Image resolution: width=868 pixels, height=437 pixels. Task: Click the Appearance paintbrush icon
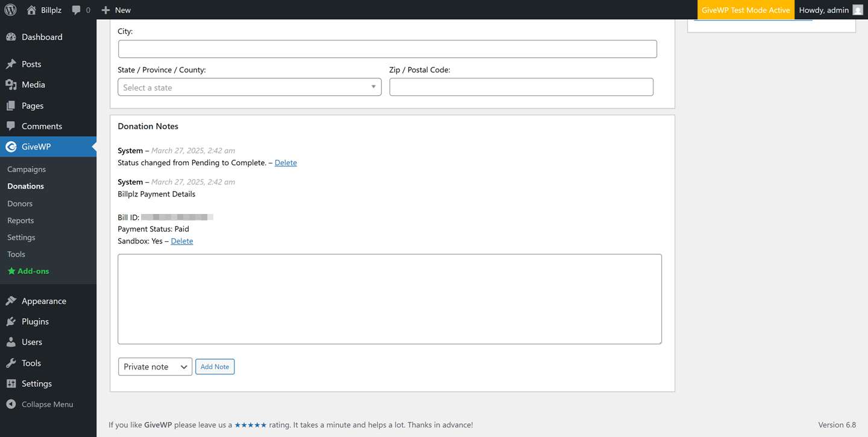pos(11,301)
